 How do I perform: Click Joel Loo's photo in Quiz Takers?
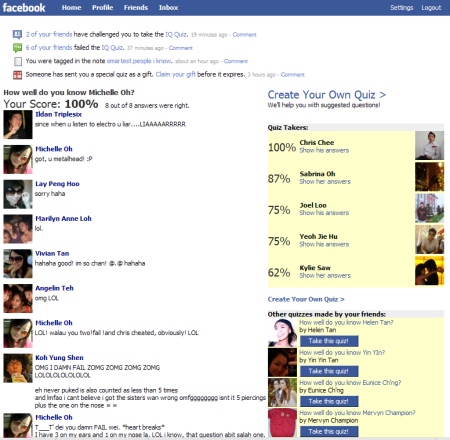pyautogui.click(x=429, y=208)
